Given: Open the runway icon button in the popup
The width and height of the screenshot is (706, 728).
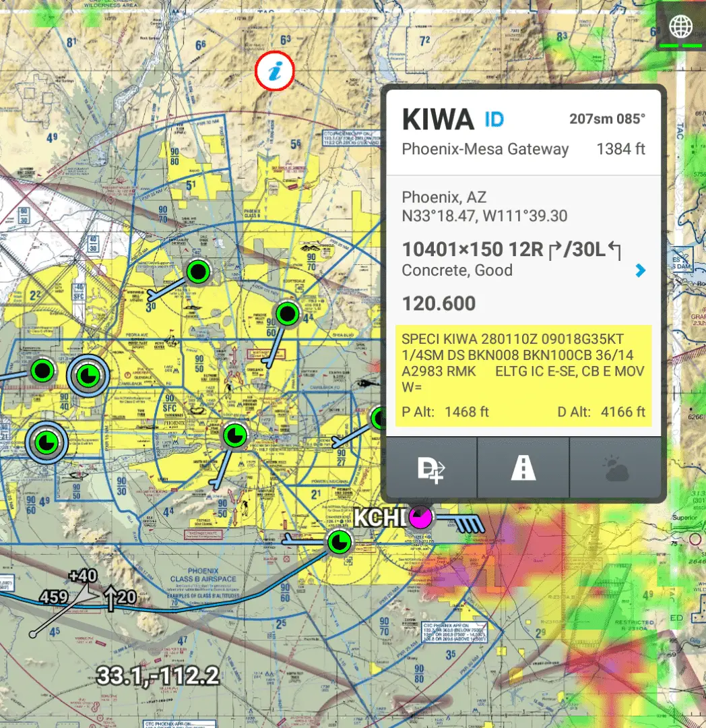Looking at the screenshot, I should (523, 468).
